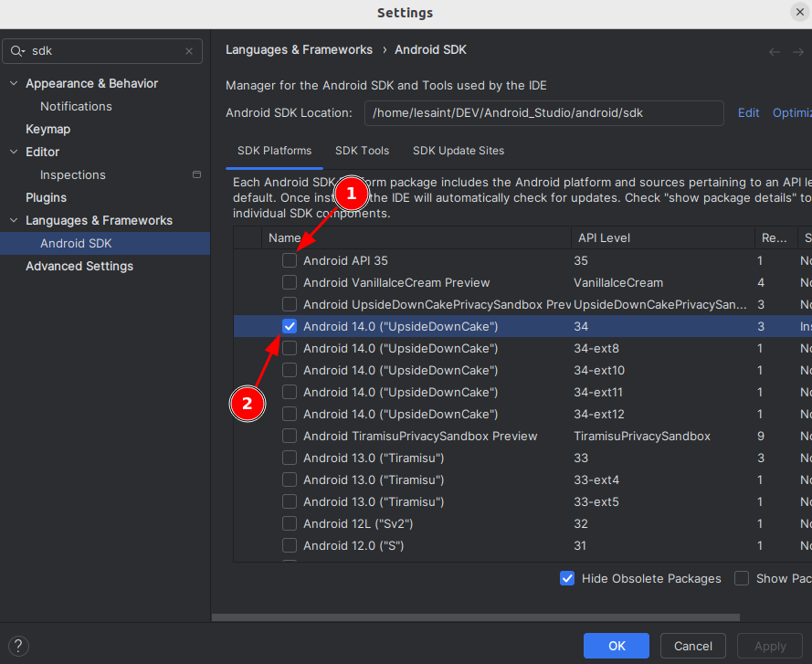Check Android 12L Sv2 checkbox
The image size is (812, 664).
pyautogui.click(x=290, y=523)
